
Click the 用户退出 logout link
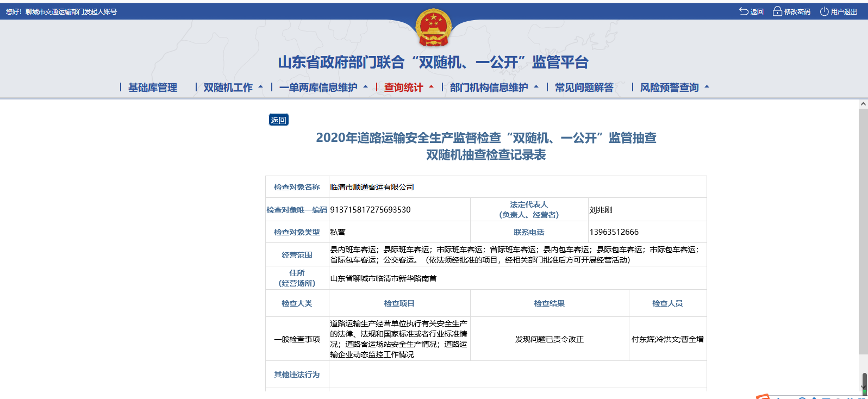coord(844,11)
